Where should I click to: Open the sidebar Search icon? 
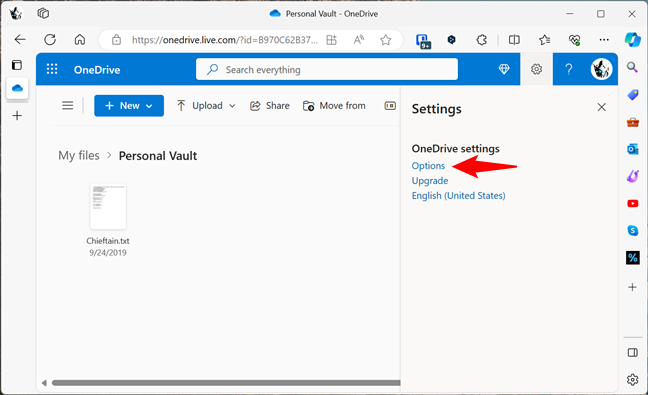[632, 67]
